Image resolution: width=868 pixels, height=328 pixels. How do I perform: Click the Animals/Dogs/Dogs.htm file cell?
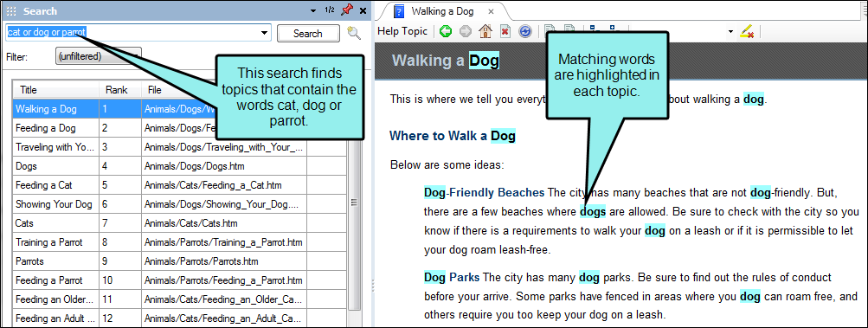(223, 165)
